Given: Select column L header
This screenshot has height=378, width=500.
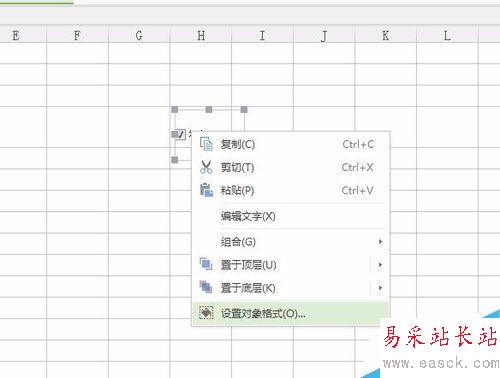Looking at the screenshot, I should [447, 35].
